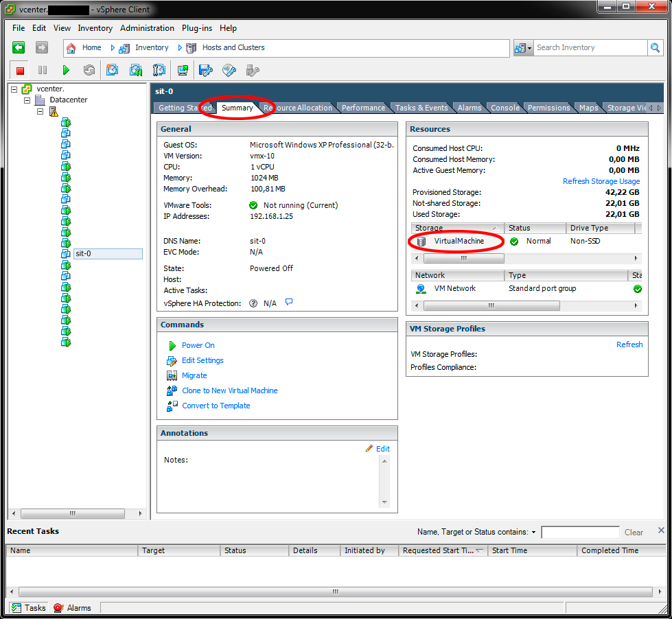Click the Tasks icon in status bar
The image size is (672, 619).
coord(16,607)
